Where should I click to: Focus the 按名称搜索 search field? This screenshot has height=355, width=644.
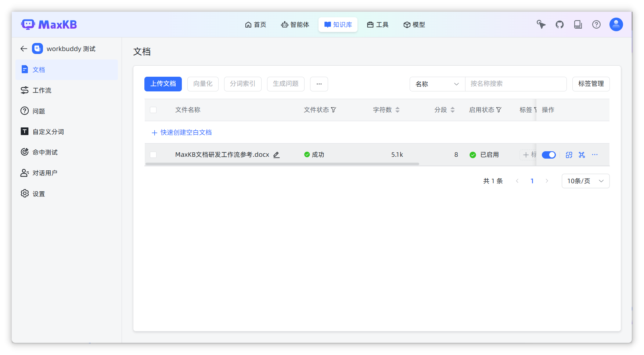tap(516, 84)
